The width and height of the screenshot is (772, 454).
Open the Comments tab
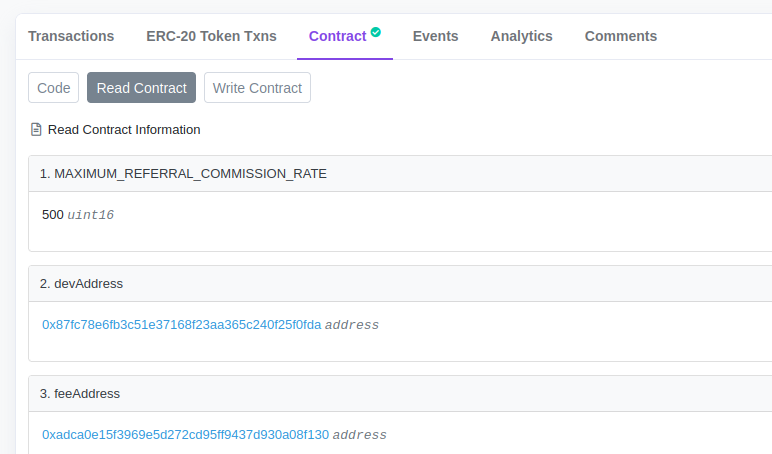[621, 36]
